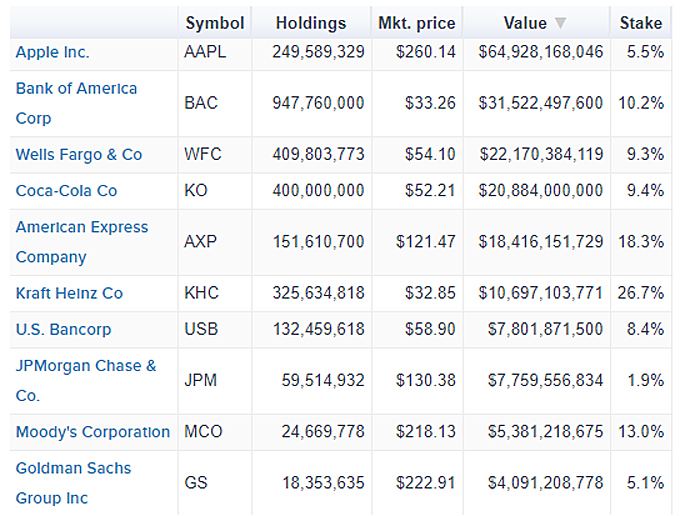Viewport: 680px width, 516px height.
Task: Open the Apple Inc. link
Action: coord(52,52)
